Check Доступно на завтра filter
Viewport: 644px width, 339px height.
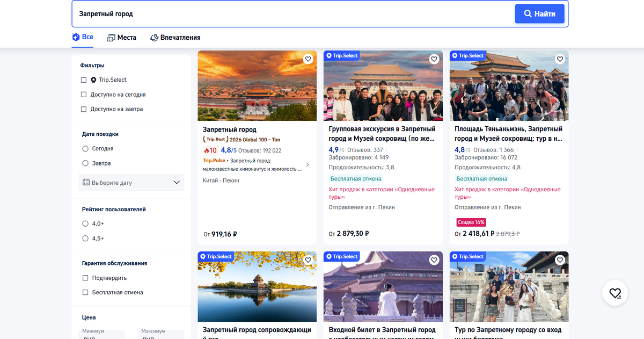click(x=84, y=109)
